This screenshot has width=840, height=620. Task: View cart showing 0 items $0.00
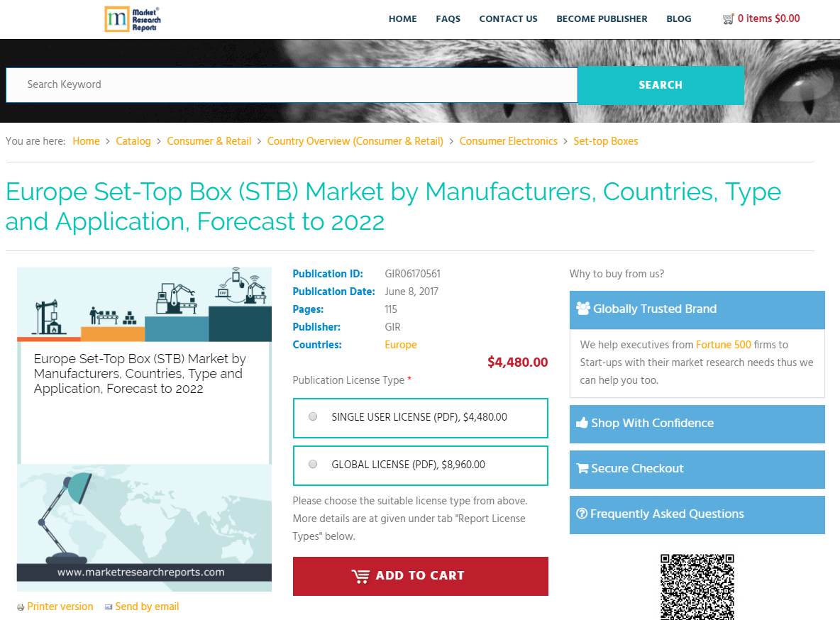click(768, 18)
